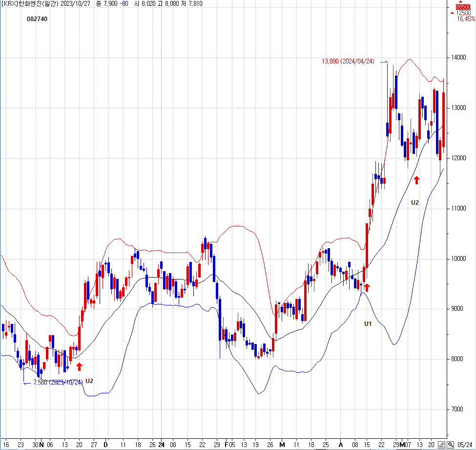This screenshot has height=450, width=476.
Task: Click the 10000 price axis label
Action: [458, 258]
